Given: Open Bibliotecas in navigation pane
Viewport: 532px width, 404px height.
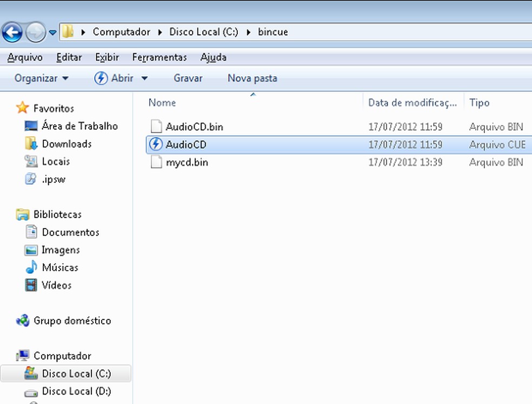Looking at the screenshot, I should tap(57, 214).
